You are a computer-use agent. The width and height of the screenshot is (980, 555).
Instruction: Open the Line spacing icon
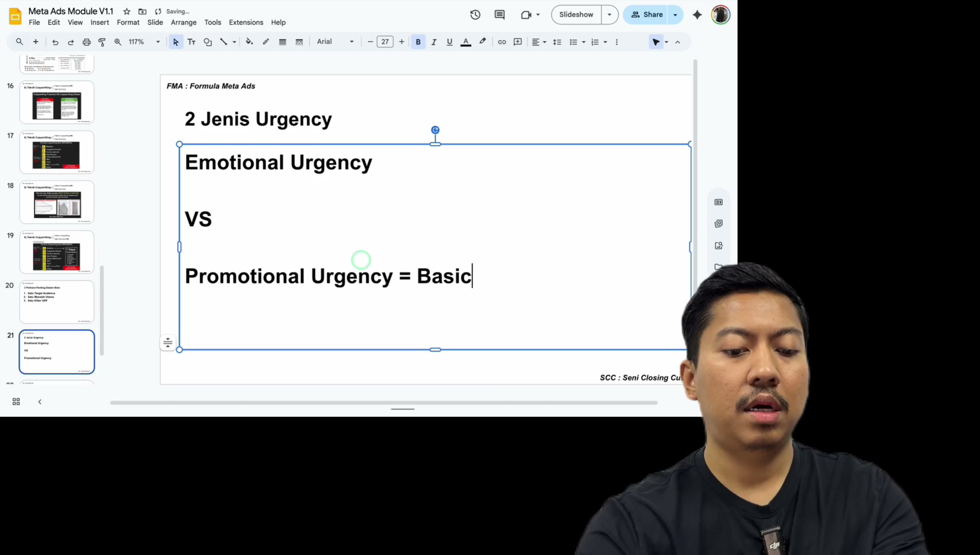[x=557, y=42]
